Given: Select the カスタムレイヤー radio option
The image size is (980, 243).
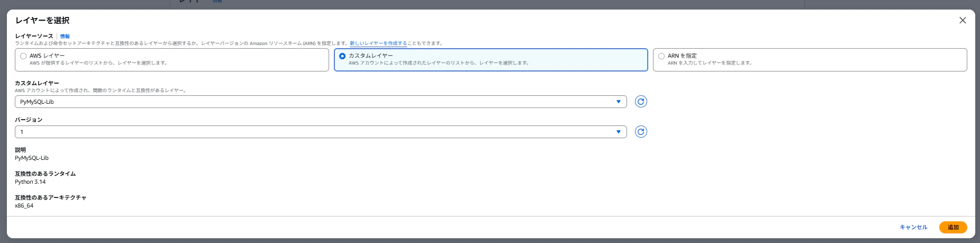Looking at the screenshot, I should pos(342,56).
